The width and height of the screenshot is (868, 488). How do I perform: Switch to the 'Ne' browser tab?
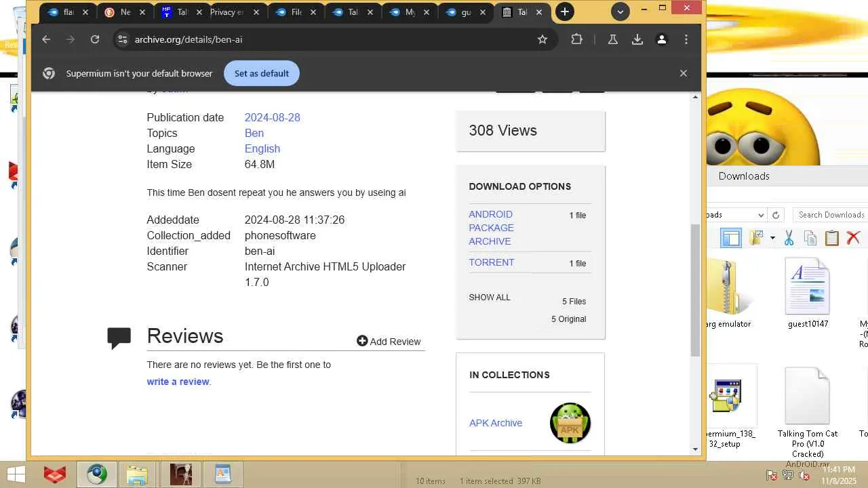coord(125,12)
